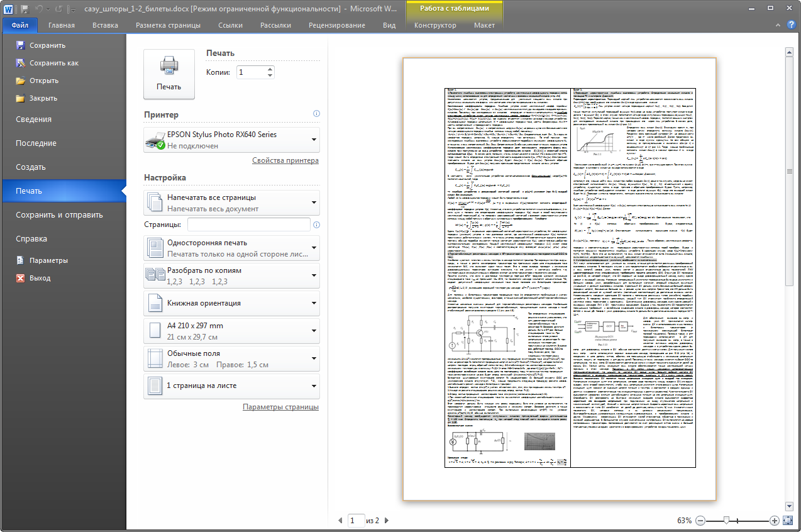The height and width of the screenshot is (532, 801).
Task: Open the 1 страница на листе dropdown
Action: pyautogui.click(x=231, y=386)
